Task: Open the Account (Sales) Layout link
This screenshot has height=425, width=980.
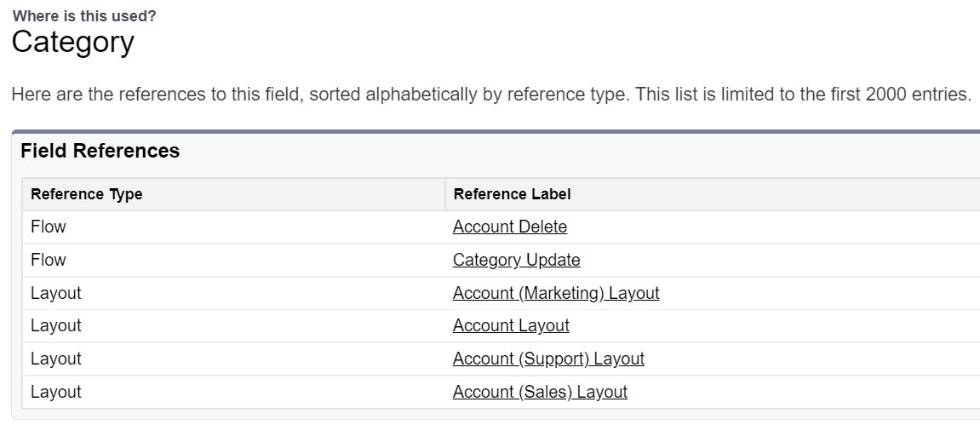Action: tap(540, 393)
